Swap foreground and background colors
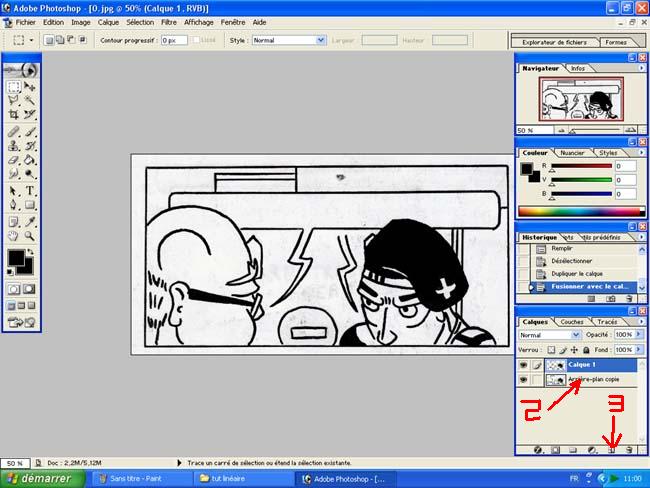 (x=30, y=252)
